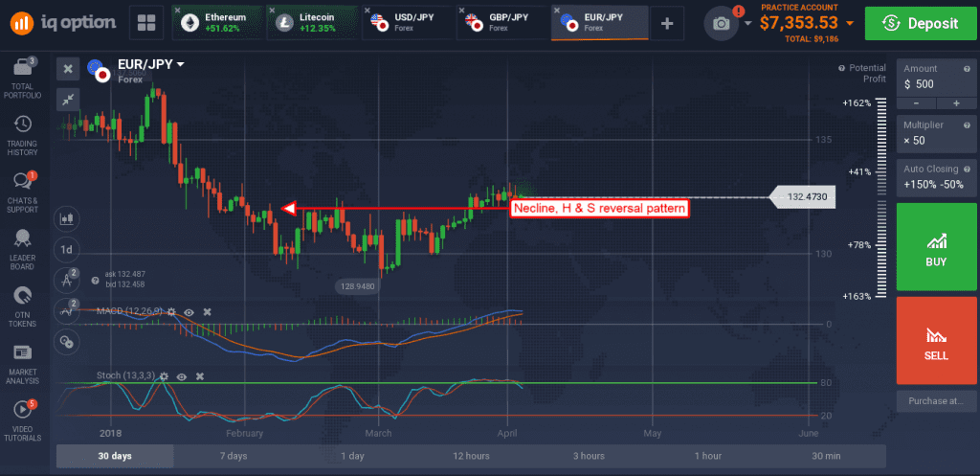Click the Auto Closing help icon
The height and width of the screenshot is (476, 980).
click(967, 169)
